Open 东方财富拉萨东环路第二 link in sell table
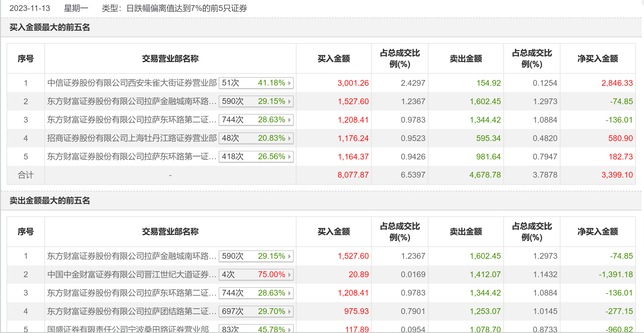Viewport: 644px width, 333px height. 132,293
